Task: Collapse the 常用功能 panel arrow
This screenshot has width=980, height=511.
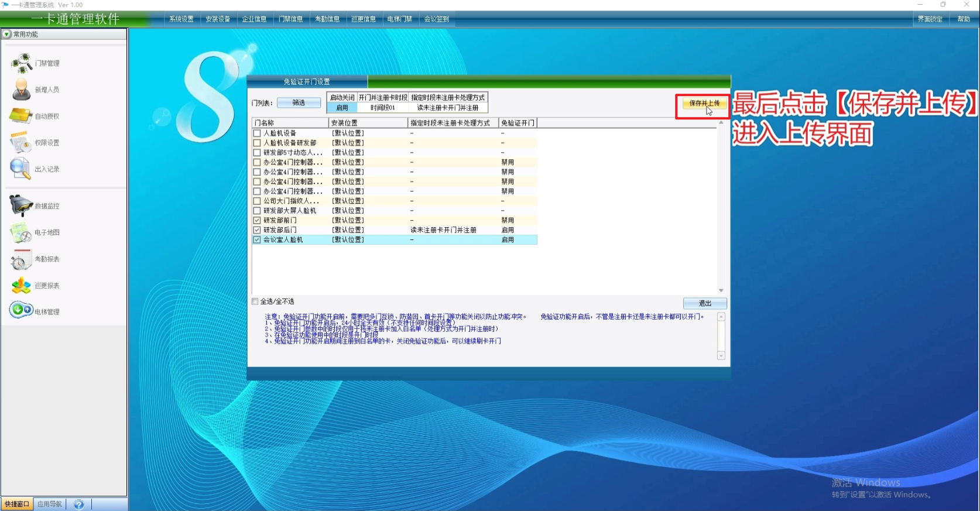Action: tap(7, 35)
